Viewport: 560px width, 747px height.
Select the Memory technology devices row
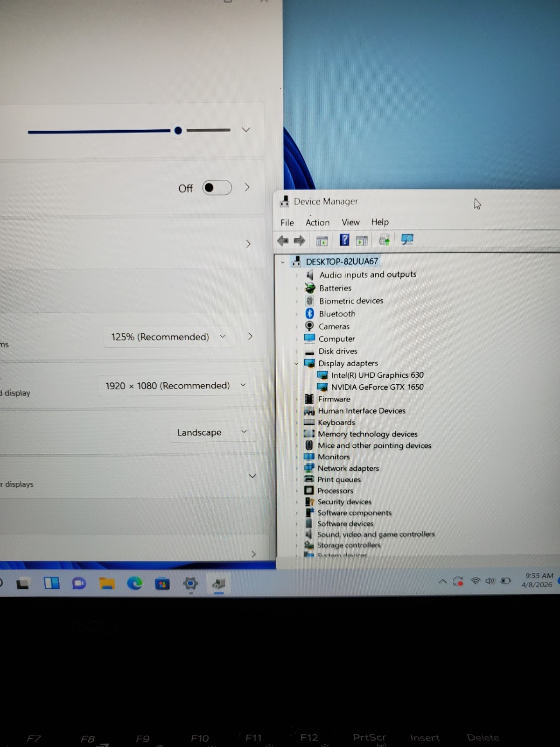point(367,434)
